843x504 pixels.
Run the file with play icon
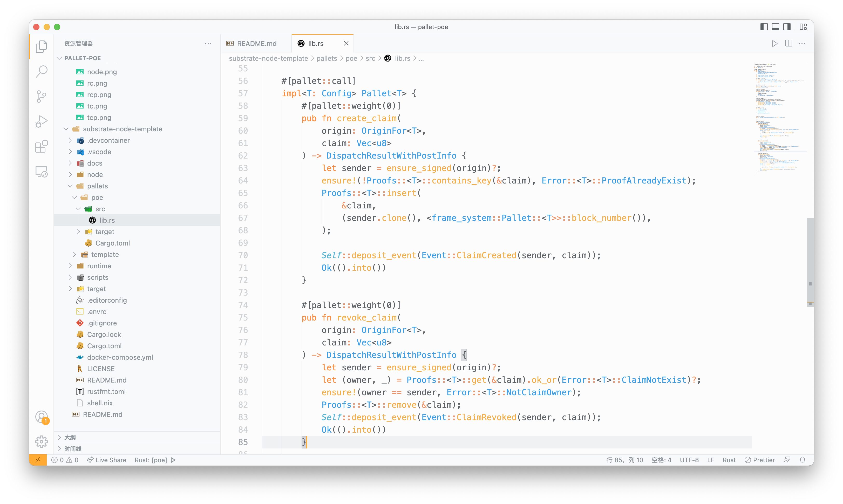click(774, 44)
